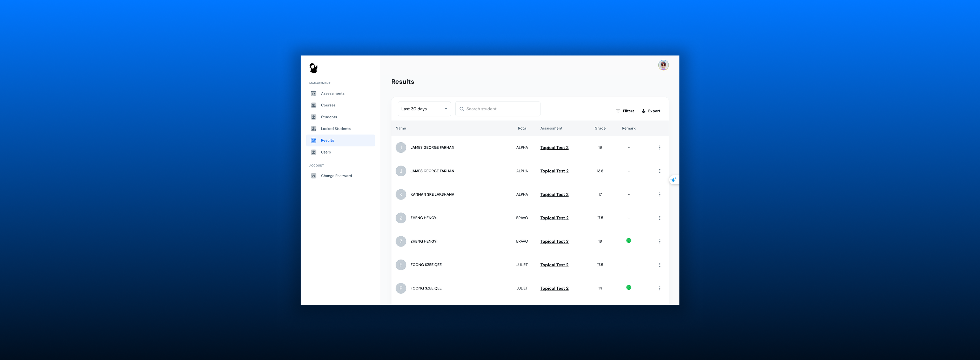Open three-dot menu for grade 19 row
The image size is (980, 360).
pyautogui.click(x=659, y=148)
